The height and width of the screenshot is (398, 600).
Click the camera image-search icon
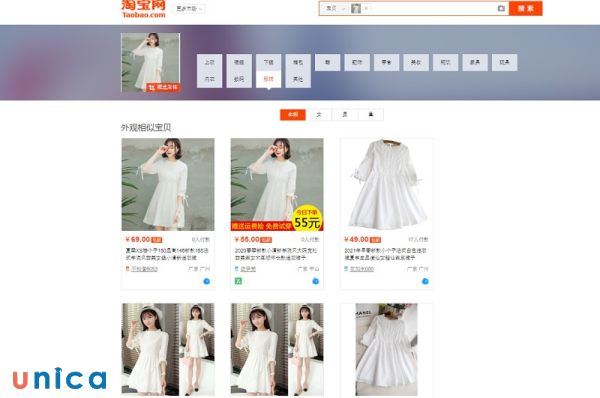point(501,8)
